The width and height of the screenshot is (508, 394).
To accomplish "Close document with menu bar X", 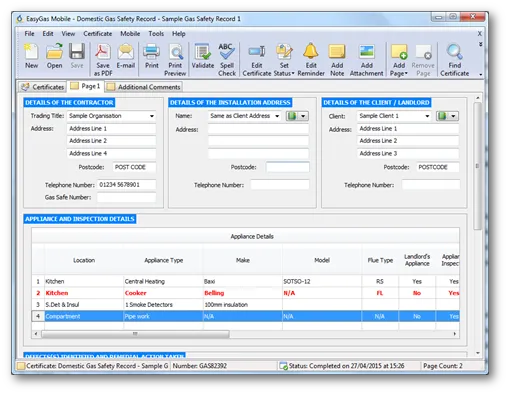I will [x=479, y=34].
